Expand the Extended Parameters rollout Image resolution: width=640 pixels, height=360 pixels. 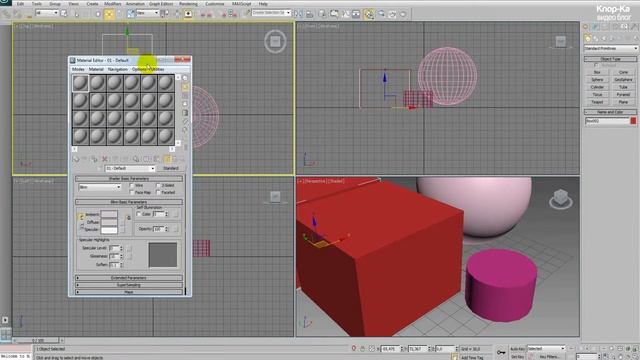point(129,278)
